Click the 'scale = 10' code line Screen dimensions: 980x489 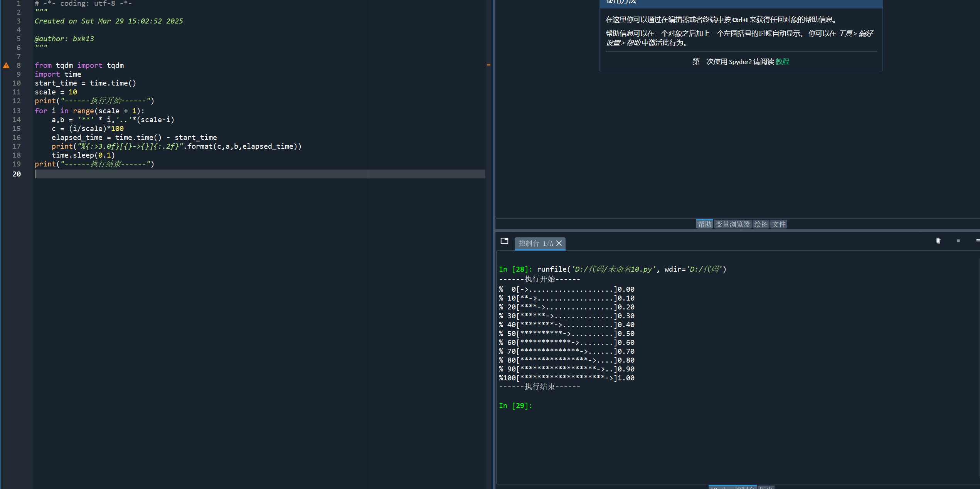point(56,92)
